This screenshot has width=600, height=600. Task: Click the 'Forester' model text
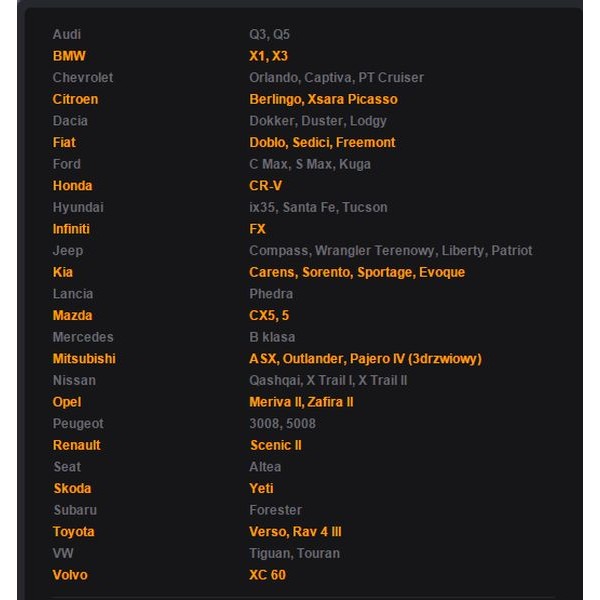point(276,510)
